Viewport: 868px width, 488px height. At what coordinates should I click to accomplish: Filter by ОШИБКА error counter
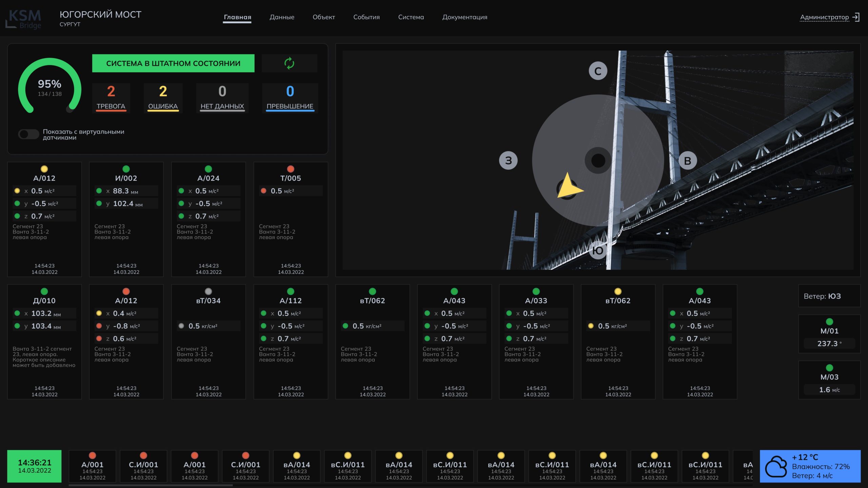(163, 98)
